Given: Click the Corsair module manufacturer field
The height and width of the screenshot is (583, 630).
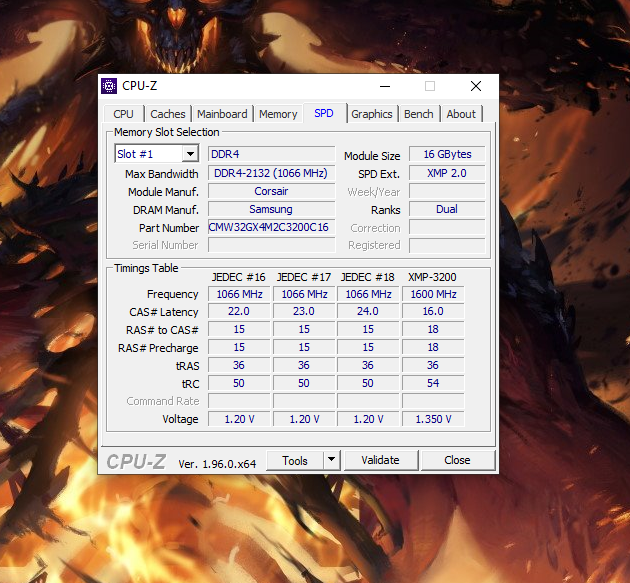Looking at the screenshot, I should pyautogui.click(x=271, y=191).
